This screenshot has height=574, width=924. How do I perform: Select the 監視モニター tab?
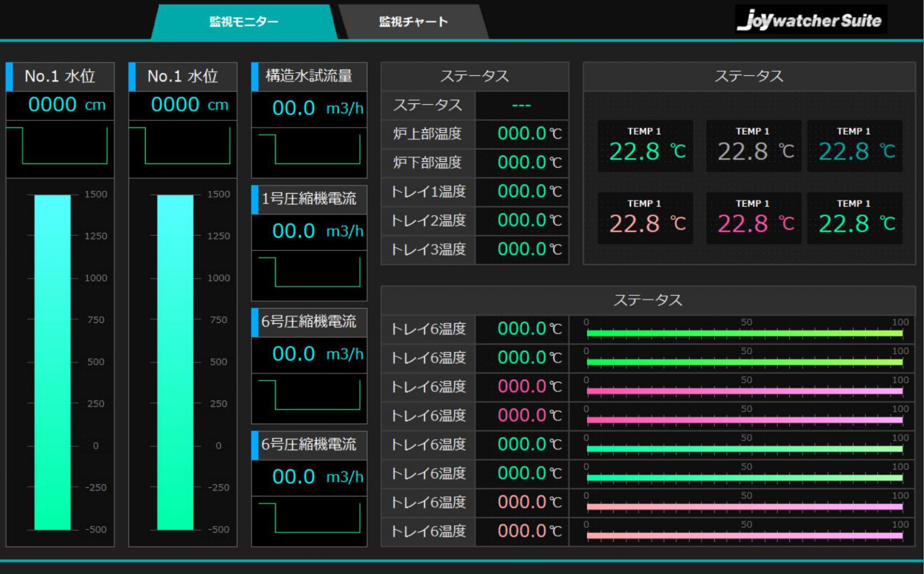click(x=242, y=22)
